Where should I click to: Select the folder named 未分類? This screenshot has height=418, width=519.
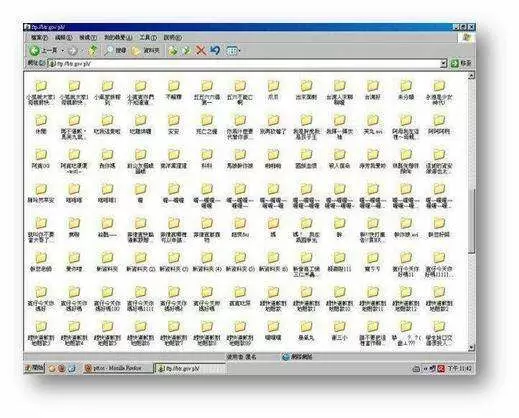(x=406, y=90)
